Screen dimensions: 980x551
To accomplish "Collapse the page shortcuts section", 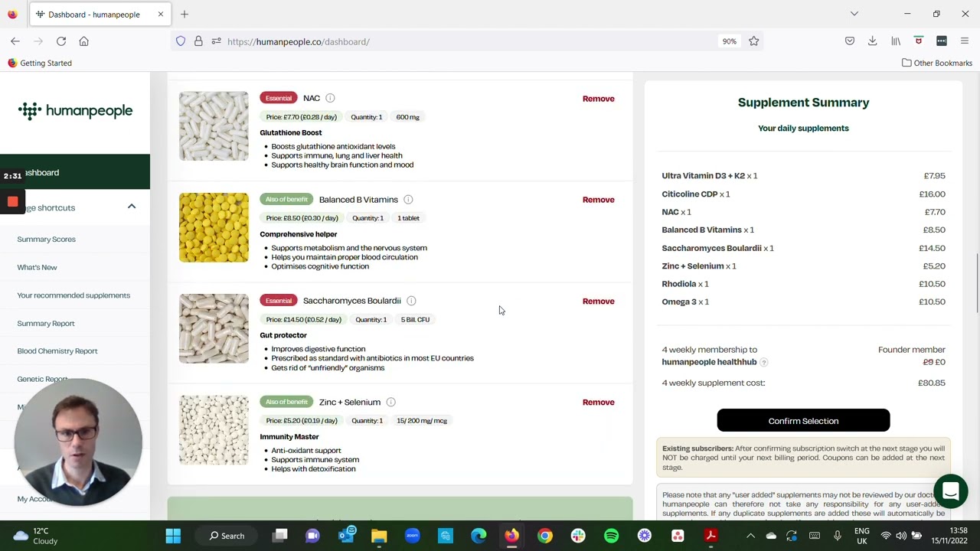I will click(x=132, y=207).
